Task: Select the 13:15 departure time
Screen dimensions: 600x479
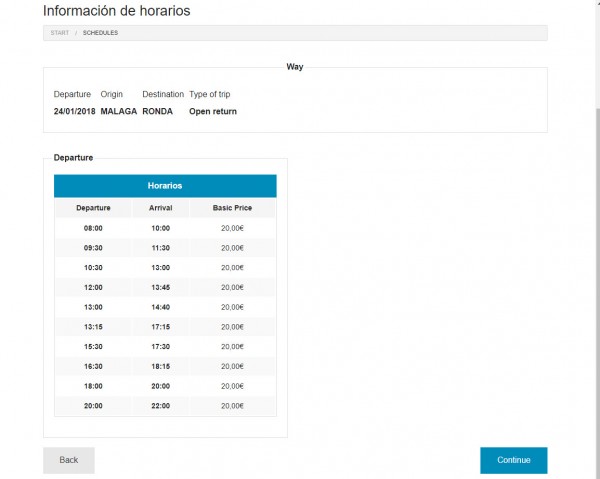Action: 93,327
